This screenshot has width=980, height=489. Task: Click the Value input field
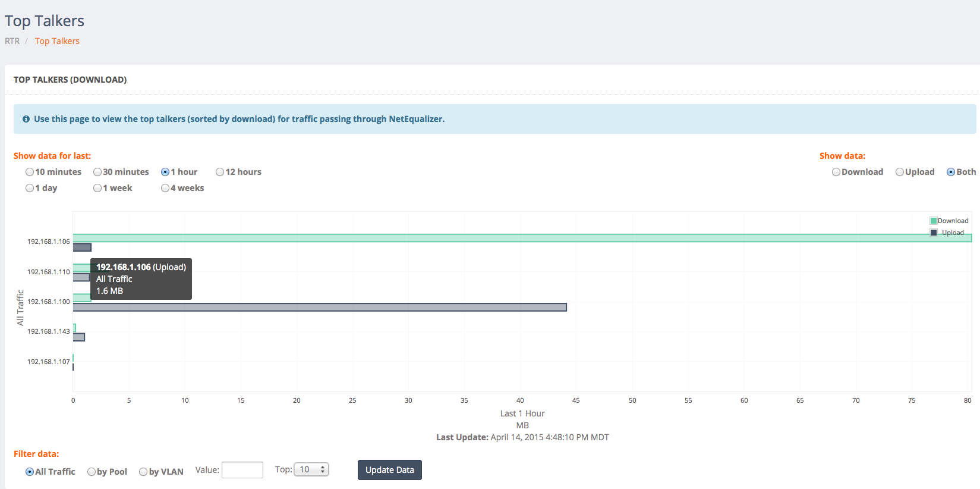click(x=242, y=470)
